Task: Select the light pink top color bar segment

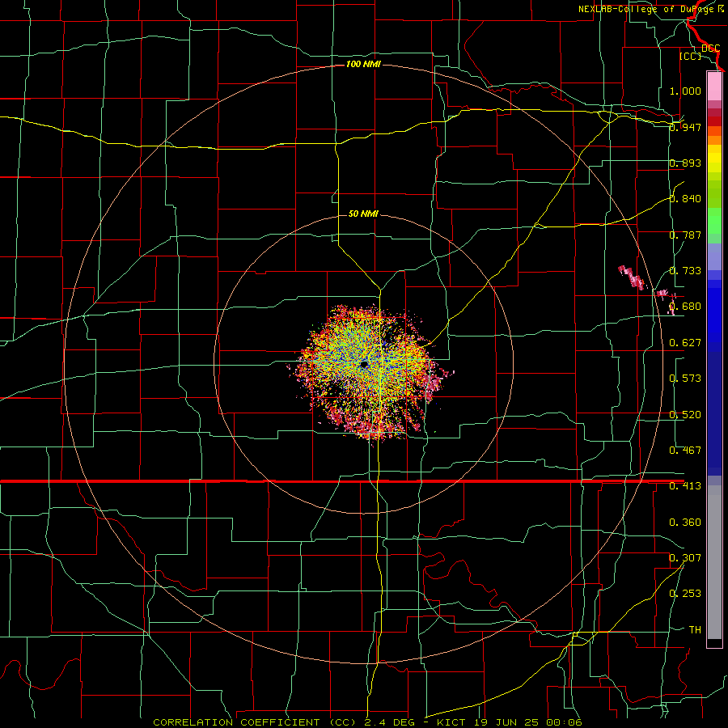Action: (714, 87)
